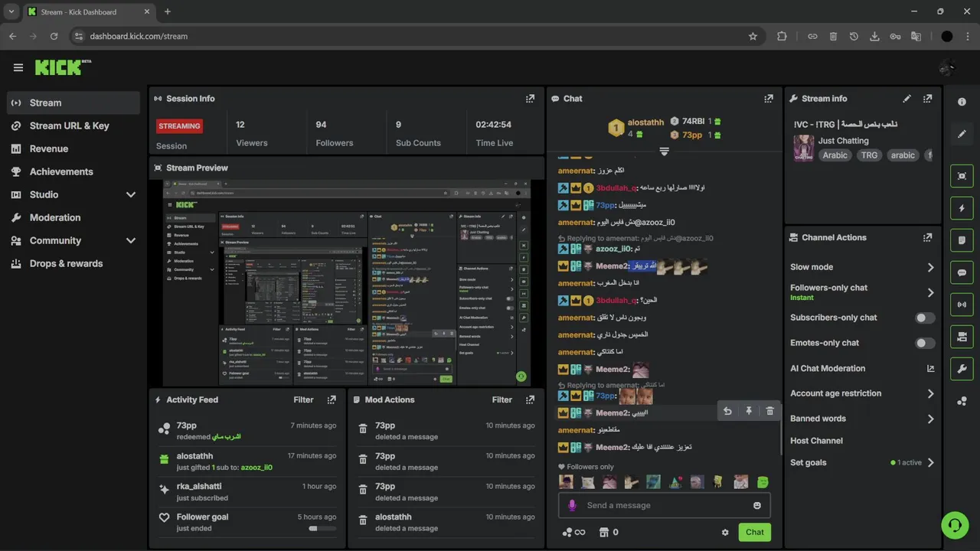Pop out the Mod Actions panel

530,399
